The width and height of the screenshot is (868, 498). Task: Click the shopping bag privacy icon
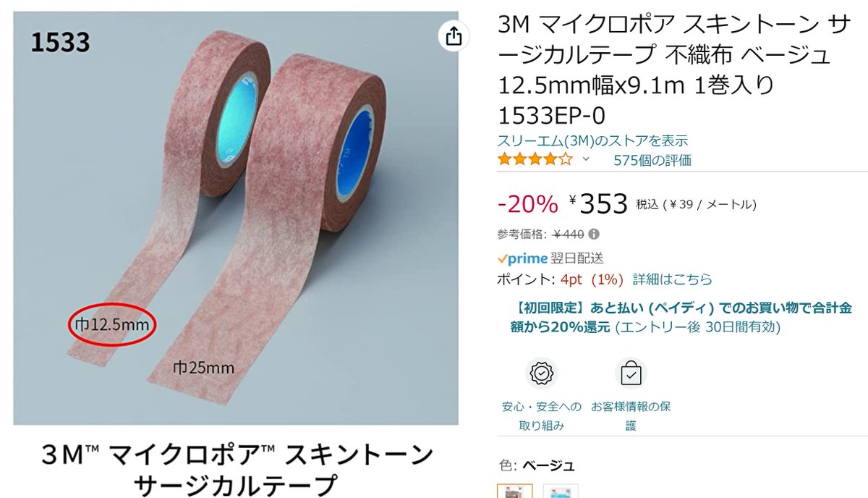pos(631,373)
